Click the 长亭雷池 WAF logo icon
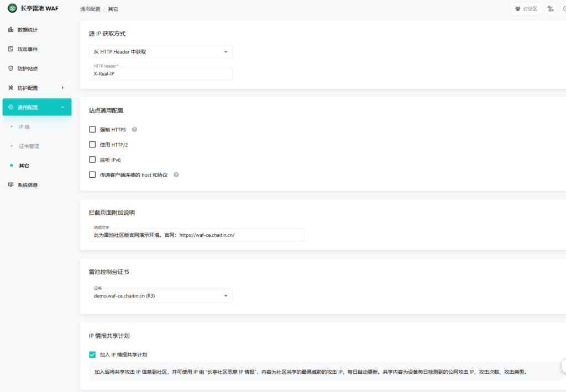 coord(12,8)
